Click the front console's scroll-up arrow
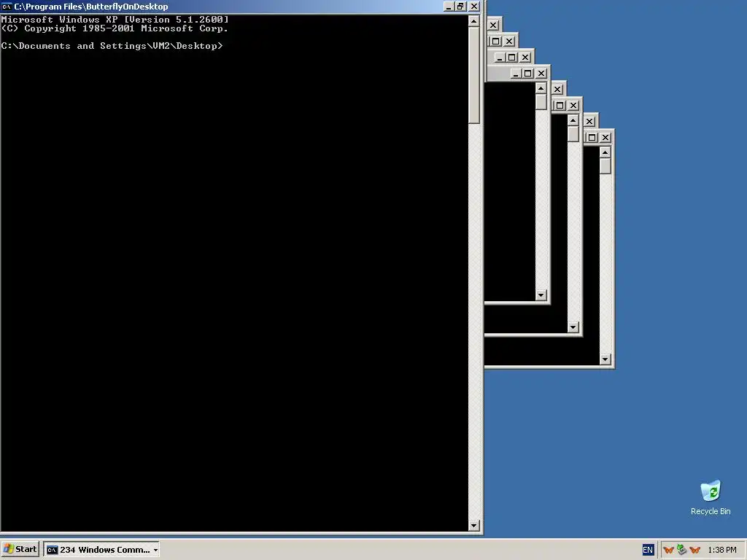 click(x=473, y=21)
